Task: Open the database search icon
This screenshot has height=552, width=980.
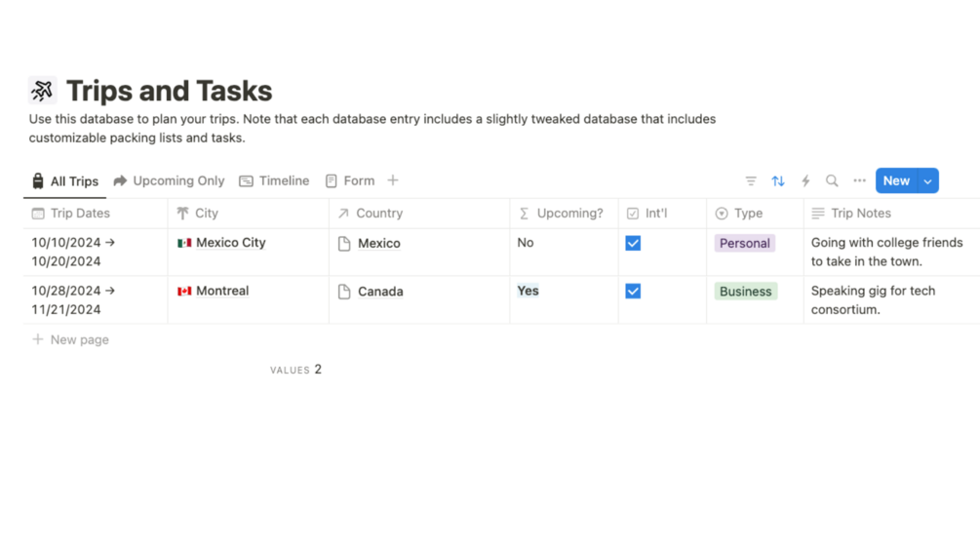Action: (x=832, y=180)
